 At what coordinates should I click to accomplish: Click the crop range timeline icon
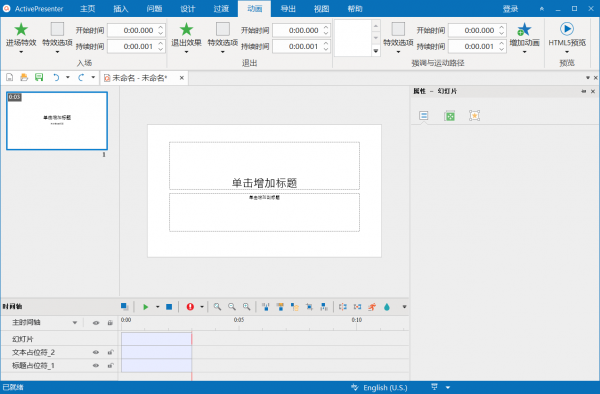tap(309, 307)
